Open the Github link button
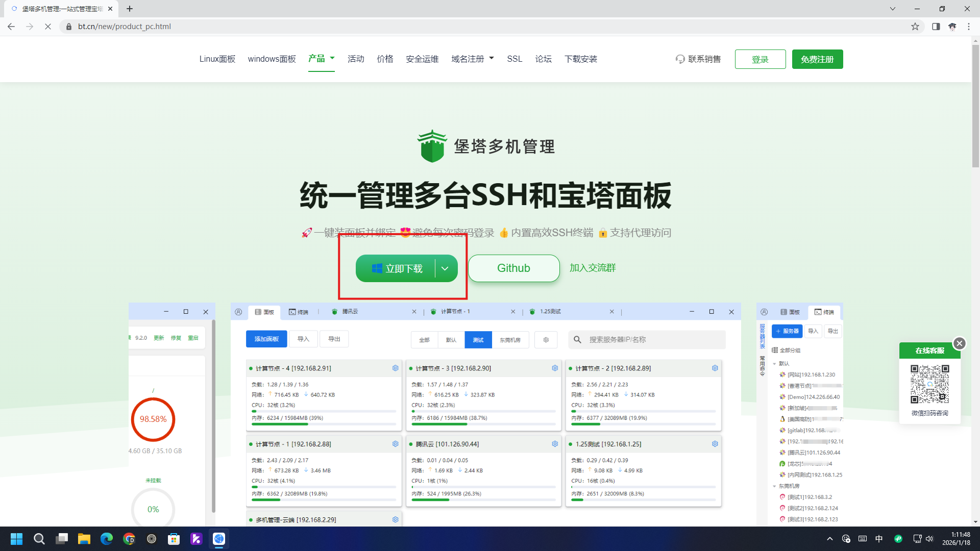 (513, 268)
